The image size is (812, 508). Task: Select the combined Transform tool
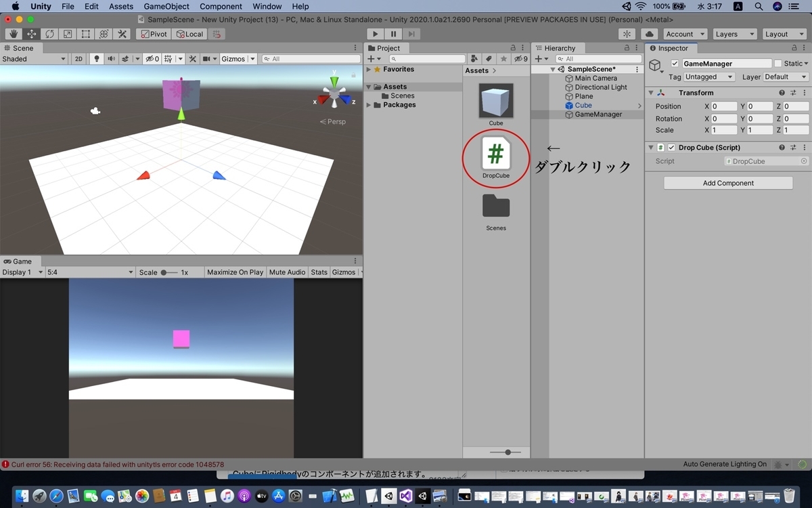click(x=104, y=34)
